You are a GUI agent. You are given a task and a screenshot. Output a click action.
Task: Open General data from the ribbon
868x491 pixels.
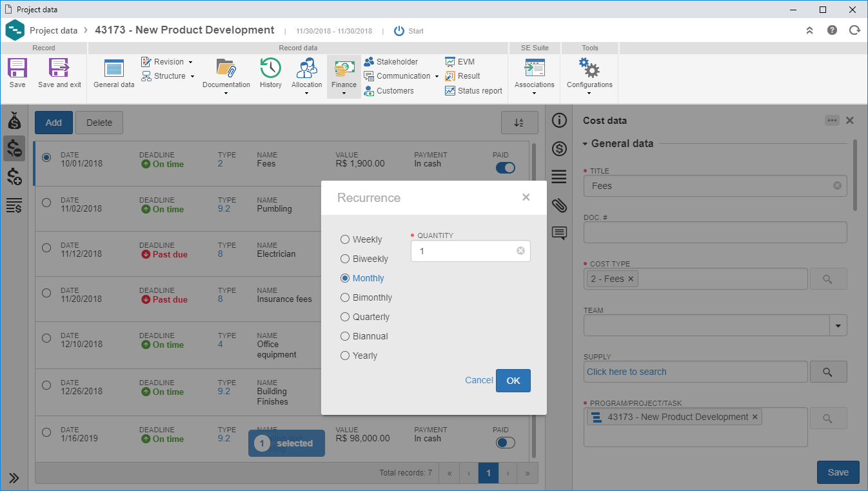[x=113, y=68]
